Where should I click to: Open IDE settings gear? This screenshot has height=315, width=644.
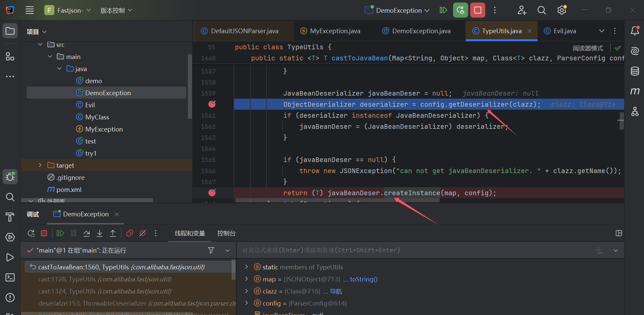pos(562,10)
